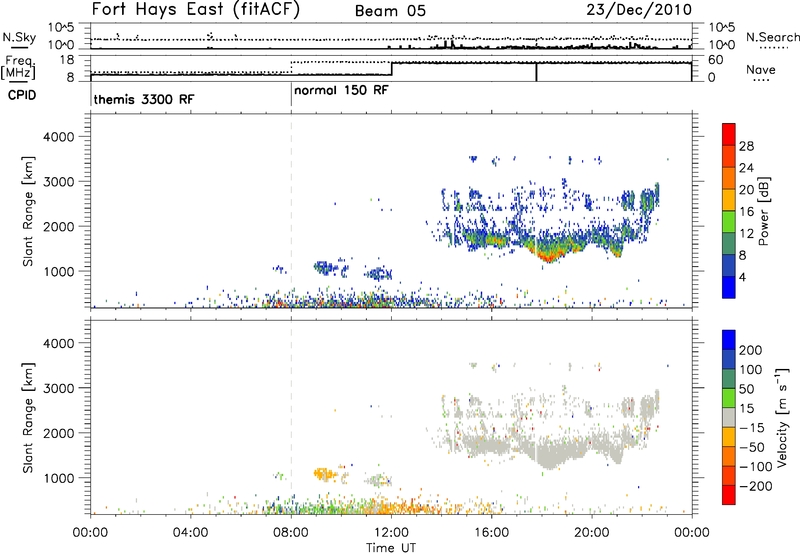This screenshot has height=554, width=800.
Task: Click the 'Power [dB]' colorbar title
Action: tap(763, 211)
